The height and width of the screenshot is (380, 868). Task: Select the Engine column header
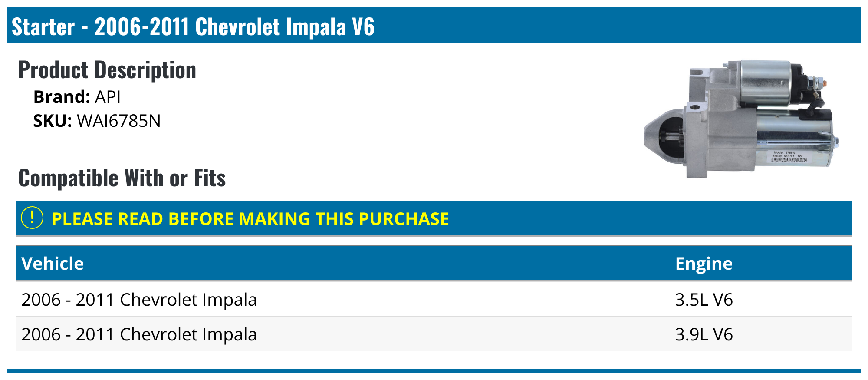tap(704, 264)
